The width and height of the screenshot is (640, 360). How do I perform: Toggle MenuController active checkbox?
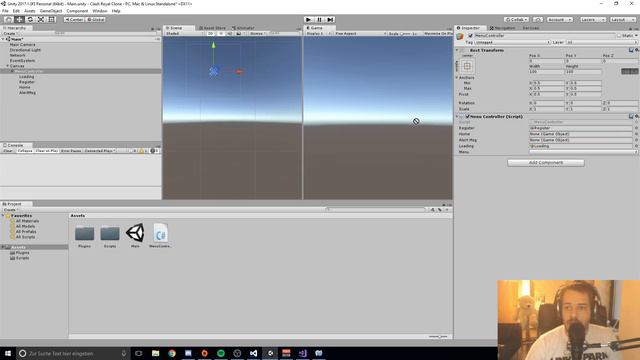[470, 36]
